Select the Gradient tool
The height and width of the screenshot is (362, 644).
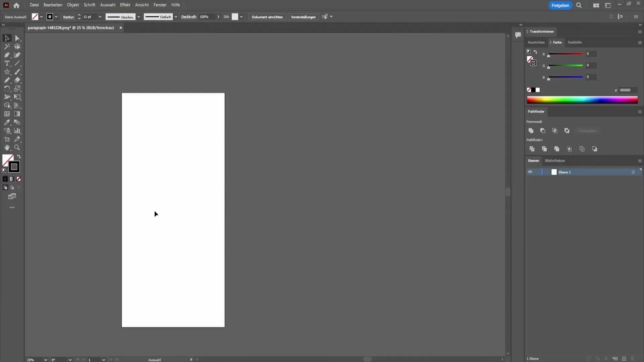pyautogui.click(x=17, y=114)
